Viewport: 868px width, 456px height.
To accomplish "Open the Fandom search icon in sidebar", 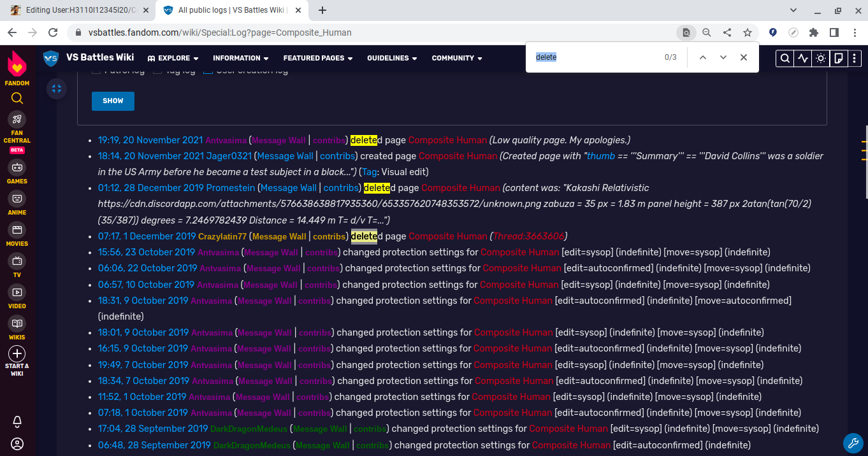I will [x=17, y=98].
